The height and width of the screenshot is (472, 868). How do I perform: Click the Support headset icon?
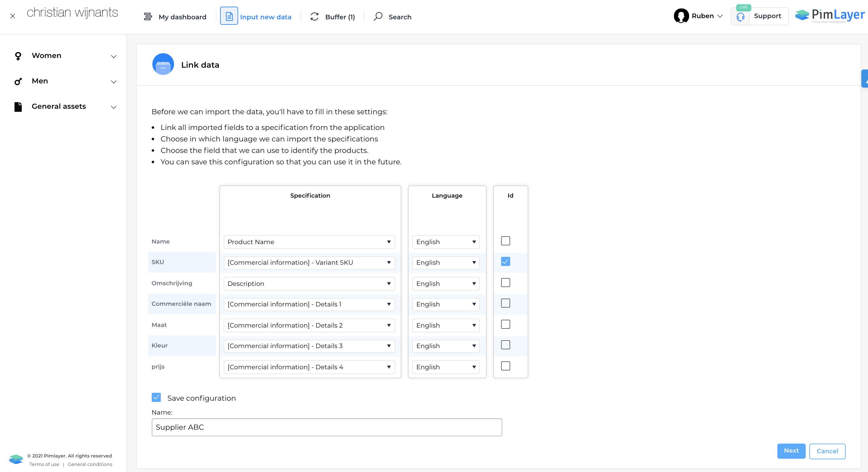tap(740, 17)
